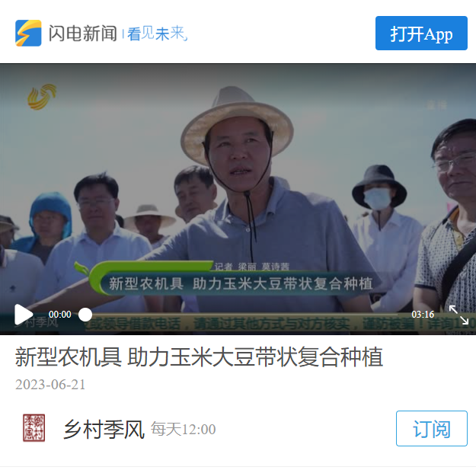Click the reporter credit 记者 梁丽 莫诗茜
The width and height of the screenshot is (476, 470).
[251, 267]
